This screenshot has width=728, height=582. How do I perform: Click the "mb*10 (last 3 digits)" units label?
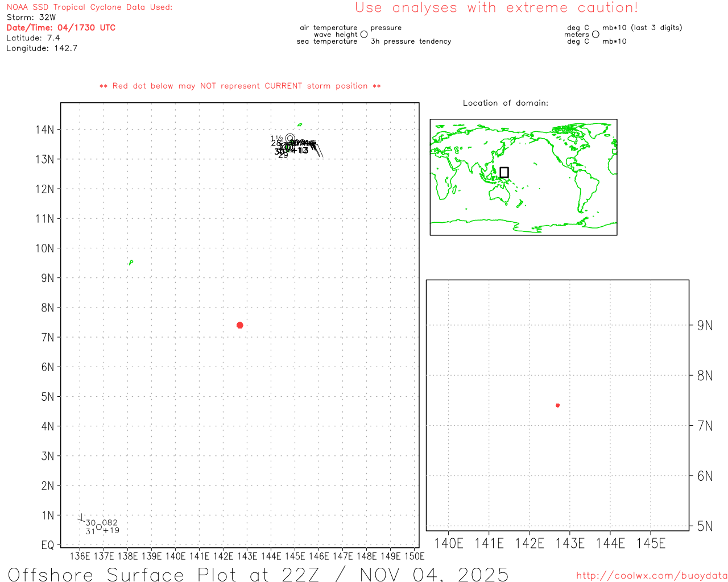click(x=642, y=28)
